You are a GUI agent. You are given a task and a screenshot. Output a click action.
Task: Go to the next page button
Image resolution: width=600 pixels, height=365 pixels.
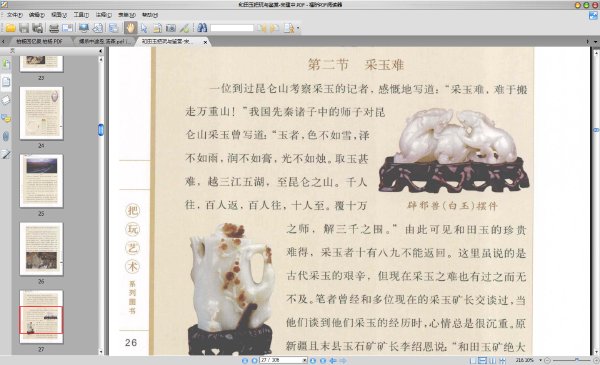[313, 360]
